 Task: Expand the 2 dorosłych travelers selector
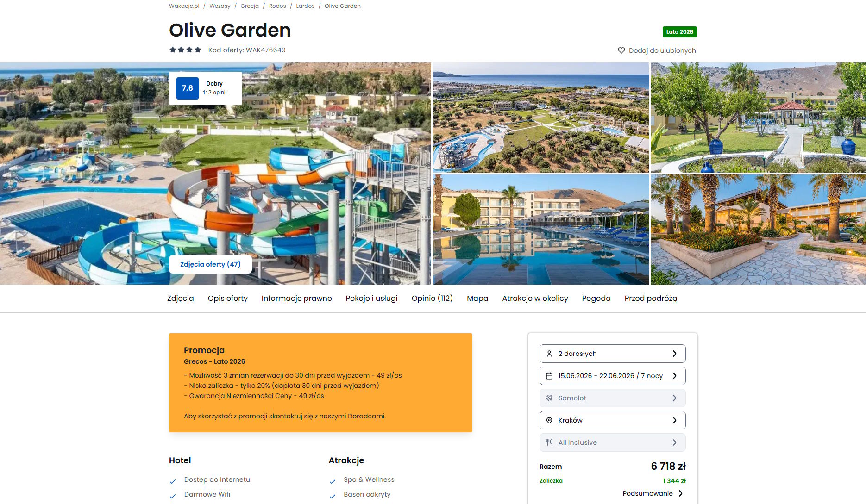pyautogui.click(x=612, y=354)
